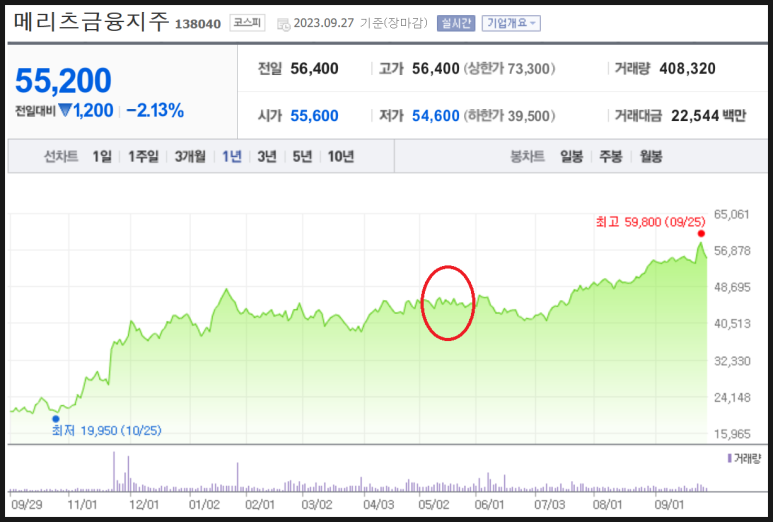The height and width of the screenshot is (522, 773).
Task: Click the 거래량 legend marker in volume chart
Action: click(x=730, y=458)
